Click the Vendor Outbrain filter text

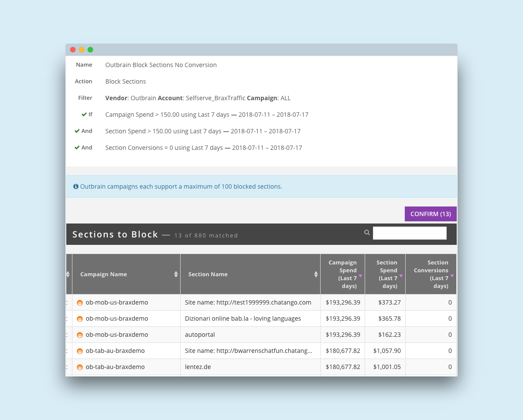pos(130,98)
